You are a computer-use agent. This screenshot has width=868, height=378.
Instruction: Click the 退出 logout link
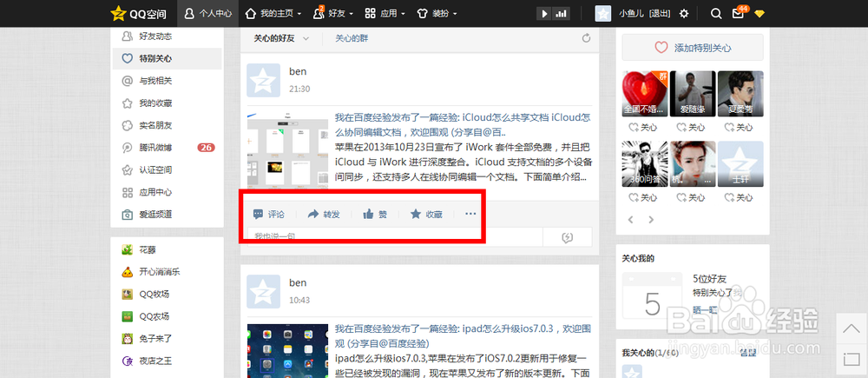pos(660,13)
